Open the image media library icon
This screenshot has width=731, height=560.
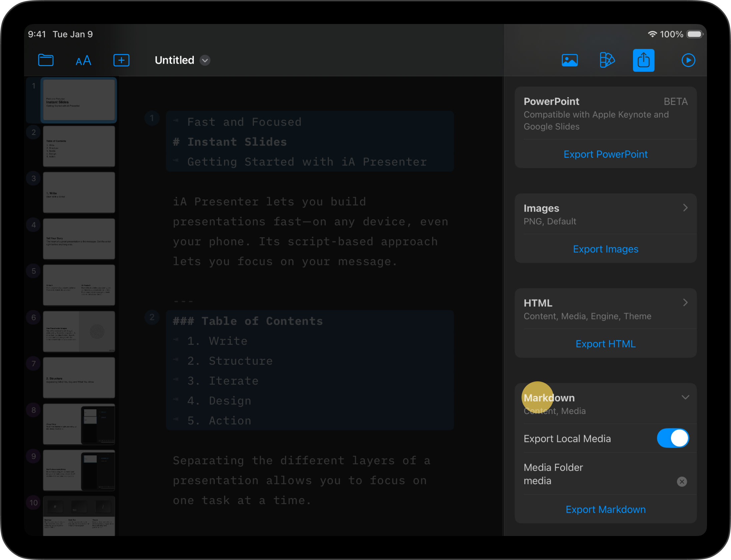tap(570, 60)
